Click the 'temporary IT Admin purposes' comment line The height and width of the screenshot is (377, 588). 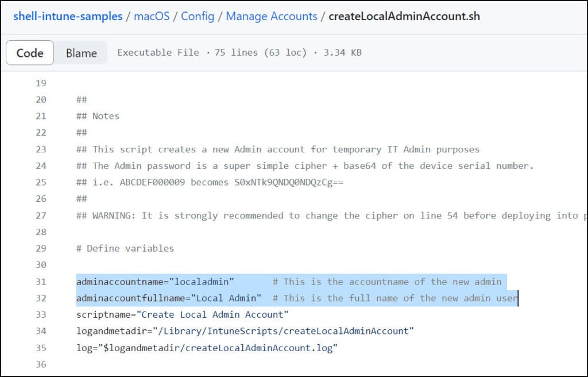tap(278, 149)
